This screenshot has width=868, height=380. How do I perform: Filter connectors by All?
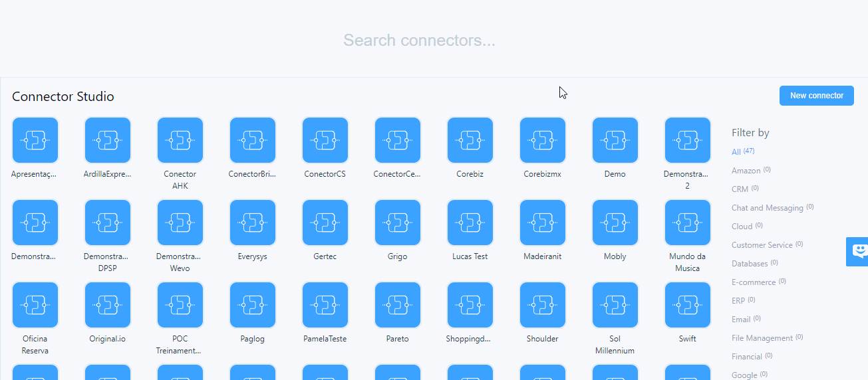tap(736, 152)
